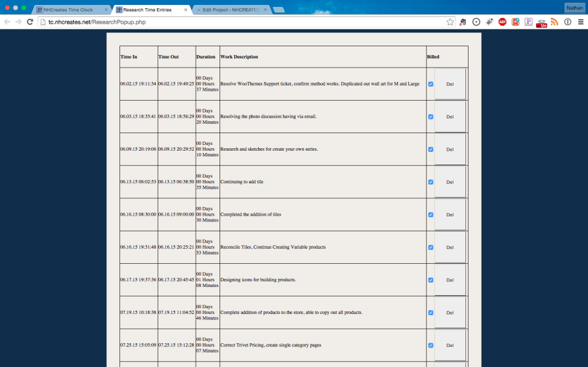
Task: Close the NHCreates Time Clock tab
Action: pos(106,10)
